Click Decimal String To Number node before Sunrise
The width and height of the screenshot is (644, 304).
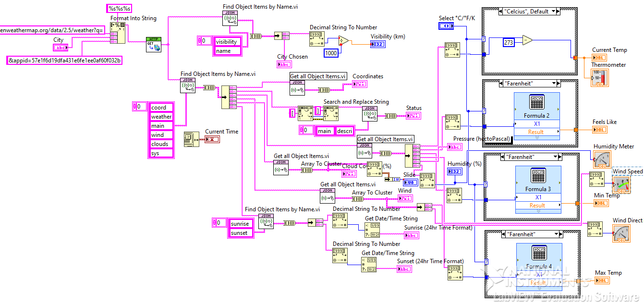tap(340, 221)
